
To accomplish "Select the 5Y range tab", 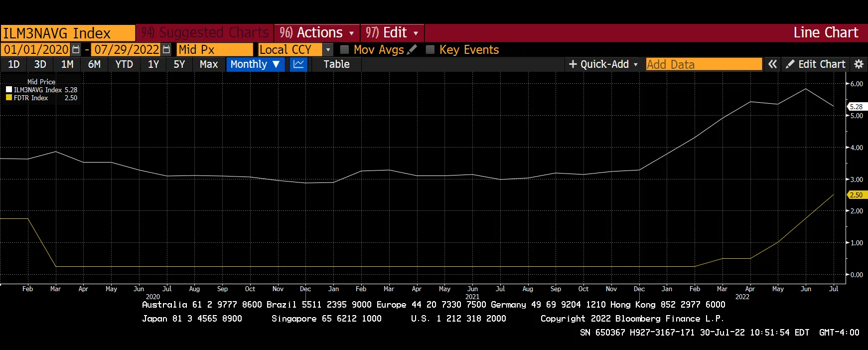I will point(179,64).
